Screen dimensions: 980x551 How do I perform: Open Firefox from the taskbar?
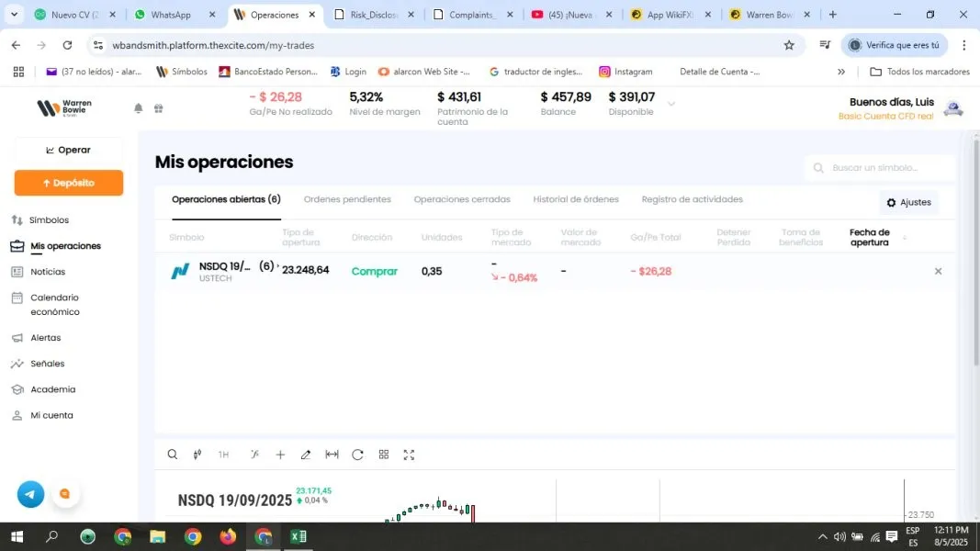click(x=228, y=536)
